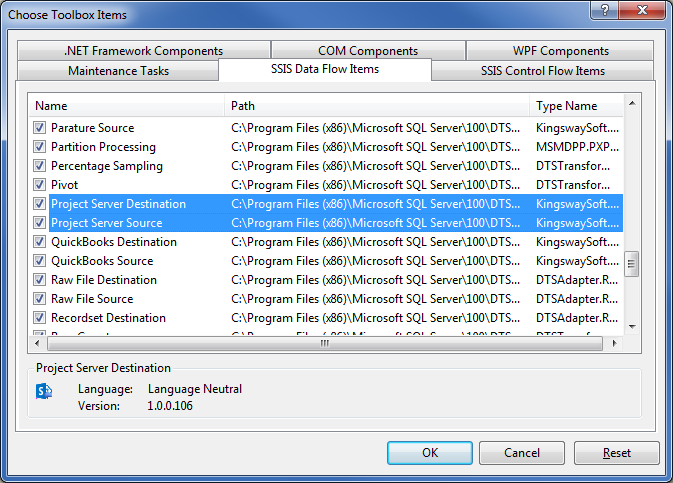This screenshot has width=673, height=483.
Task: Select the Percentage Sampling row name
Action: pos(107,166)
